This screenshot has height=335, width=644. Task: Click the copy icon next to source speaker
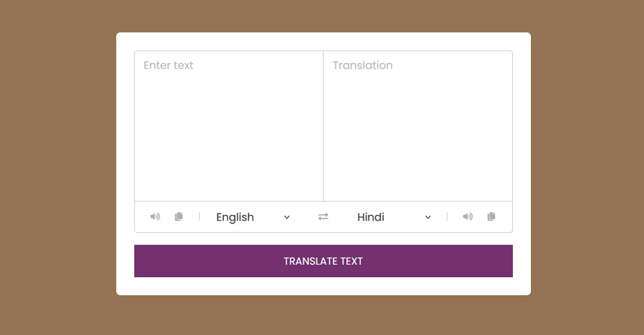click(x=179, y=217)
